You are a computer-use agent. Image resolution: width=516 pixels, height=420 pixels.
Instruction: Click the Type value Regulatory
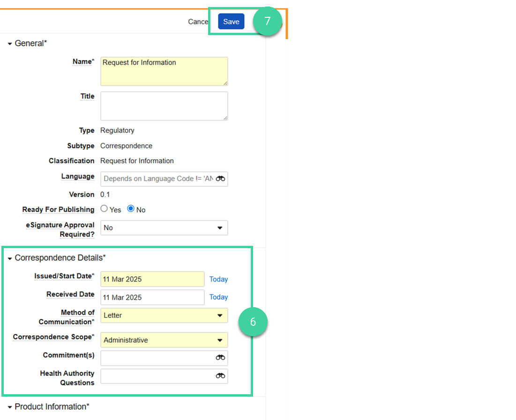(x=117, y=131)
